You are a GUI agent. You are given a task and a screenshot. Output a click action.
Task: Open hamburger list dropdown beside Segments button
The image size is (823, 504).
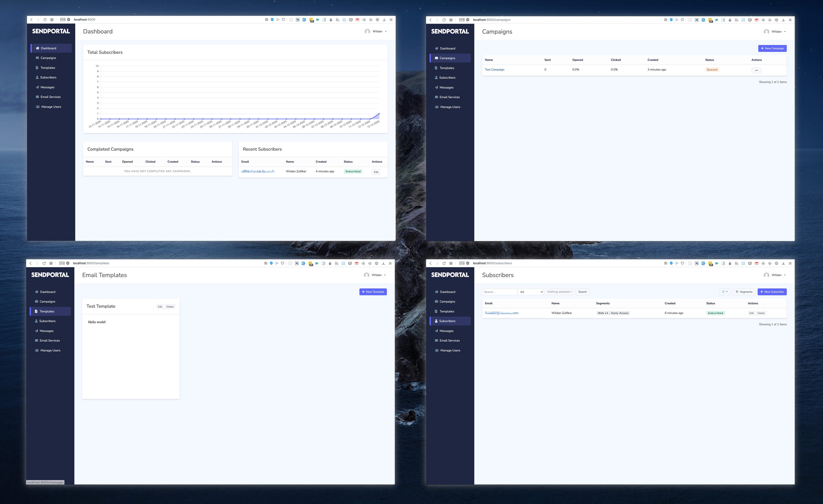point(724,292)
